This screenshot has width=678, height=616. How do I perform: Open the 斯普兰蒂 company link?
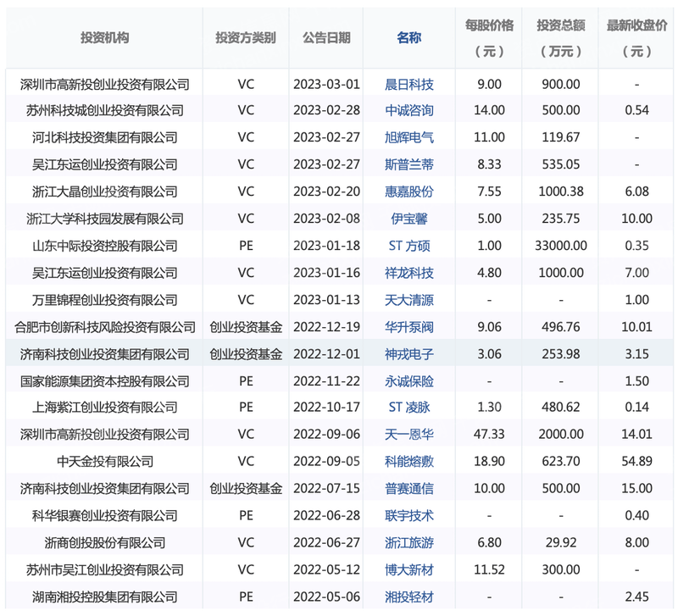(409, 164)
